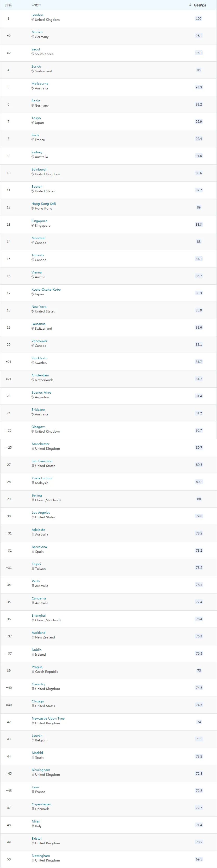The width and height of the screenshot is (217, 868).
Task: Open the Hong Kong SAR link
Action: pyautogui.click(x=44, y=204)
